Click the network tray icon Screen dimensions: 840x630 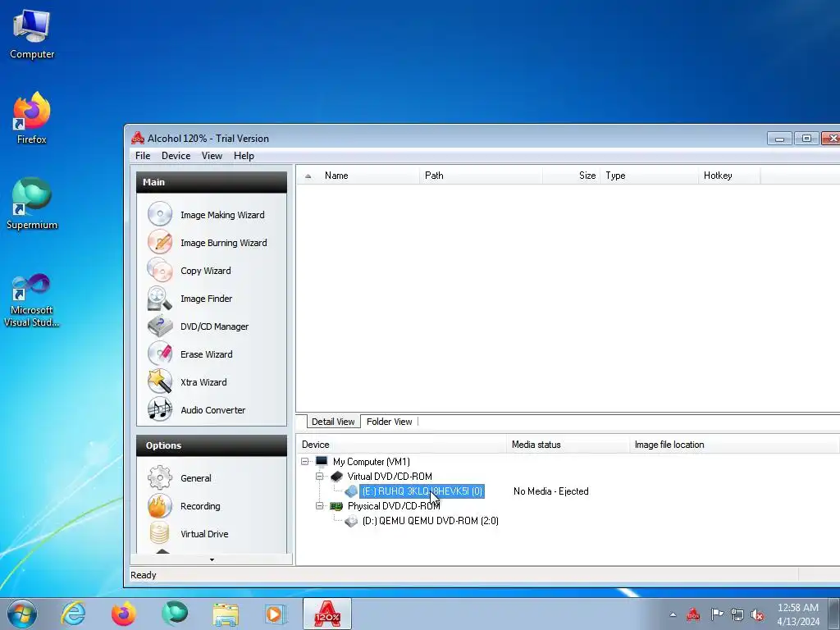click(737, 614)
